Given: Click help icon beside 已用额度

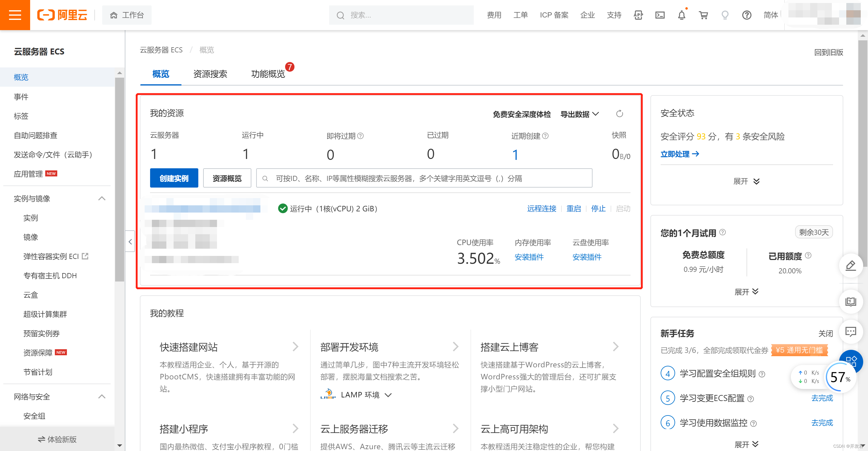Looking at the screenshot, I should click(808, 255).
